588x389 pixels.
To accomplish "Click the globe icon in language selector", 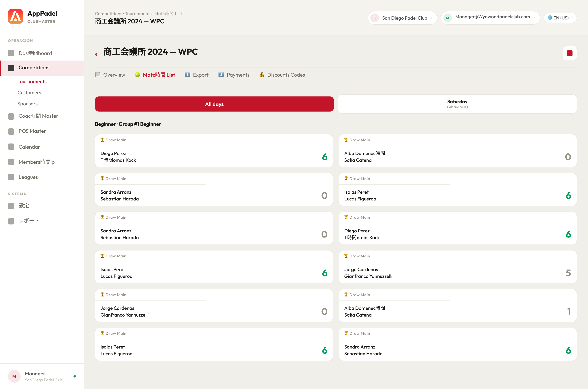I will click(550, 18).
